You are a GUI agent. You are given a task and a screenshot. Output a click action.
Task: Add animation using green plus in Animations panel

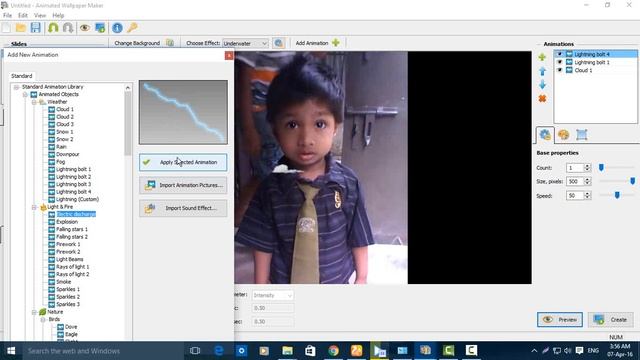542,57
